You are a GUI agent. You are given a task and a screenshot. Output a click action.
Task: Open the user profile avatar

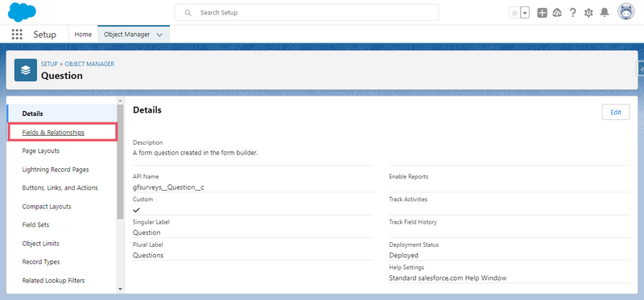(x=626, y=12)
